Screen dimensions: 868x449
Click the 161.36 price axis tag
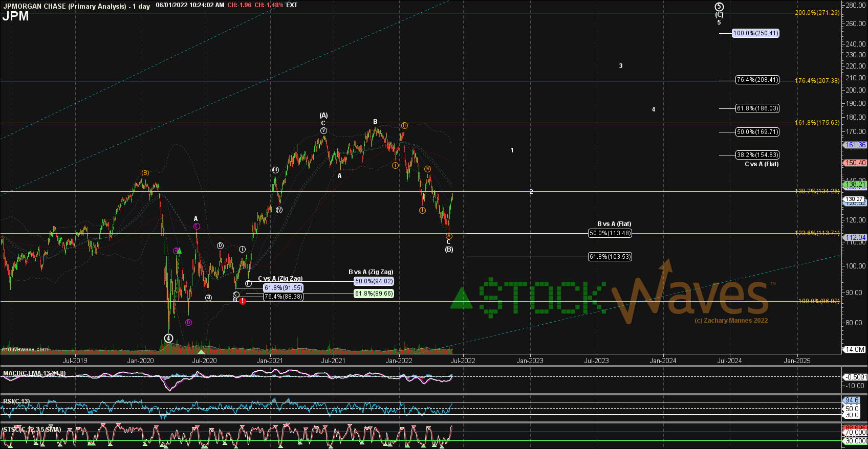855,145
